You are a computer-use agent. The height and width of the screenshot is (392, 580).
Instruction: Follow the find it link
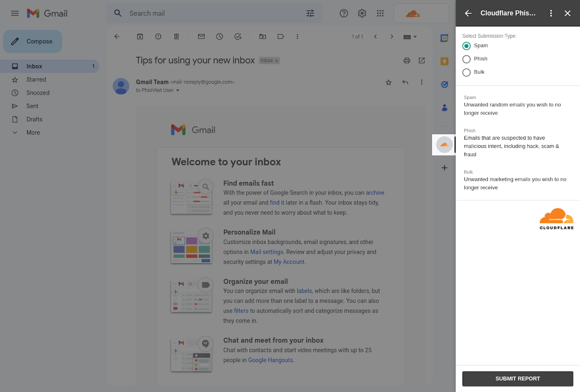coord(277,203)
